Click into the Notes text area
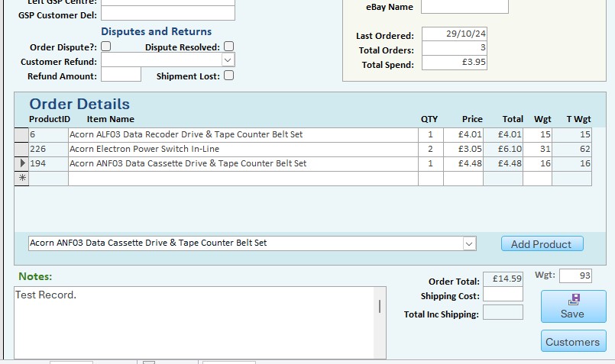Viewport: 615px width, 364px height. pos(191,321)
